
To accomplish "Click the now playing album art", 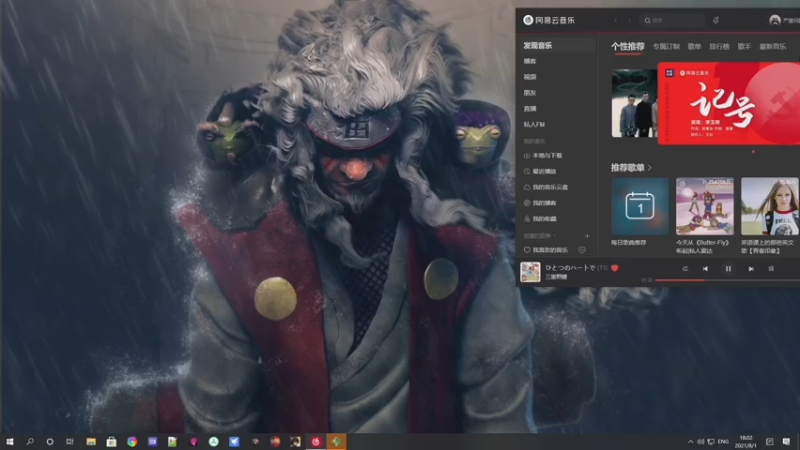I will pyautogui.click(x=530, y=272).
